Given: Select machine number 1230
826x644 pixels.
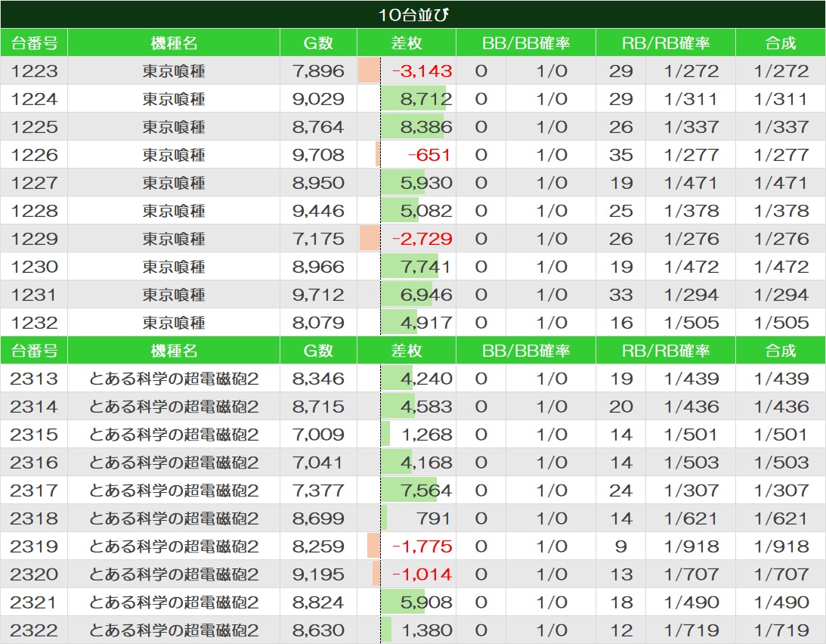Looking at the screenshot, I should (x=34, y=266).
